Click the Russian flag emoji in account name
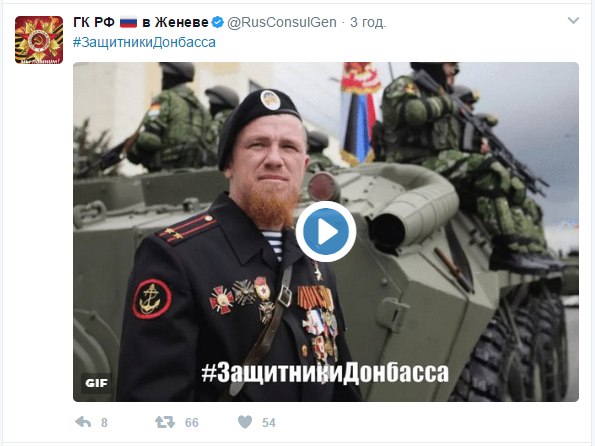The height and width of the screenshot is (446, 595). [x=128, y=22]
